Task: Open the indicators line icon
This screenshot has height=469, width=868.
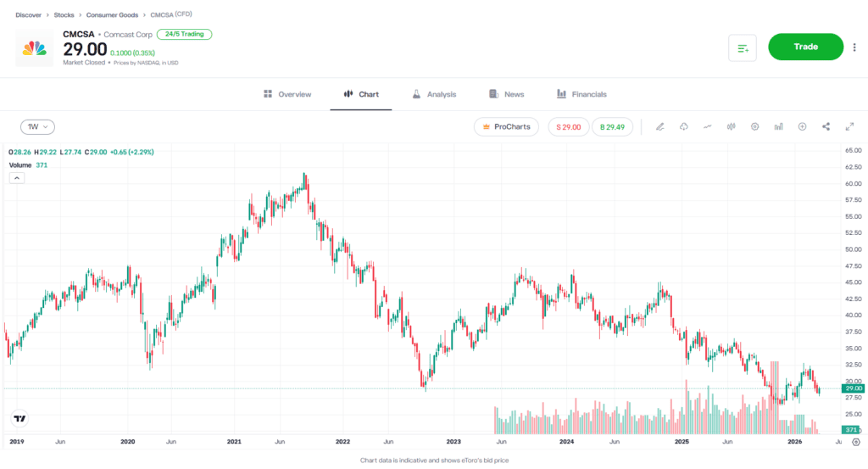Action: [707, 126]
